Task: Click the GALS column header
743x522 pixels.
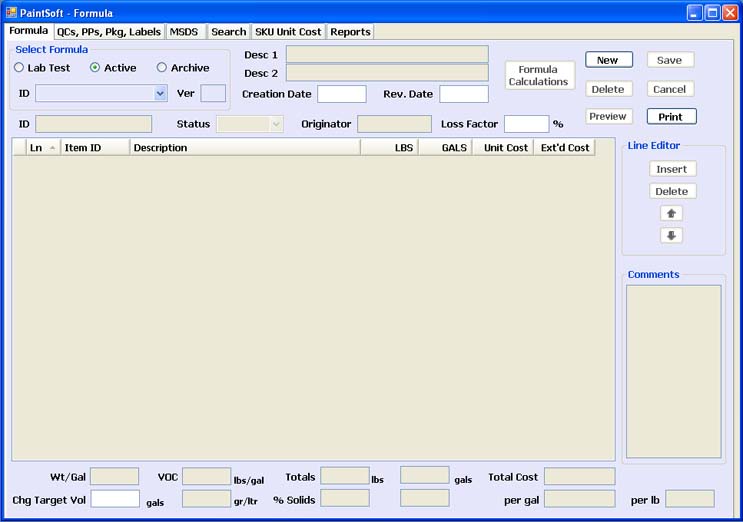Action: pyautogui.click(x=445, y=148)
